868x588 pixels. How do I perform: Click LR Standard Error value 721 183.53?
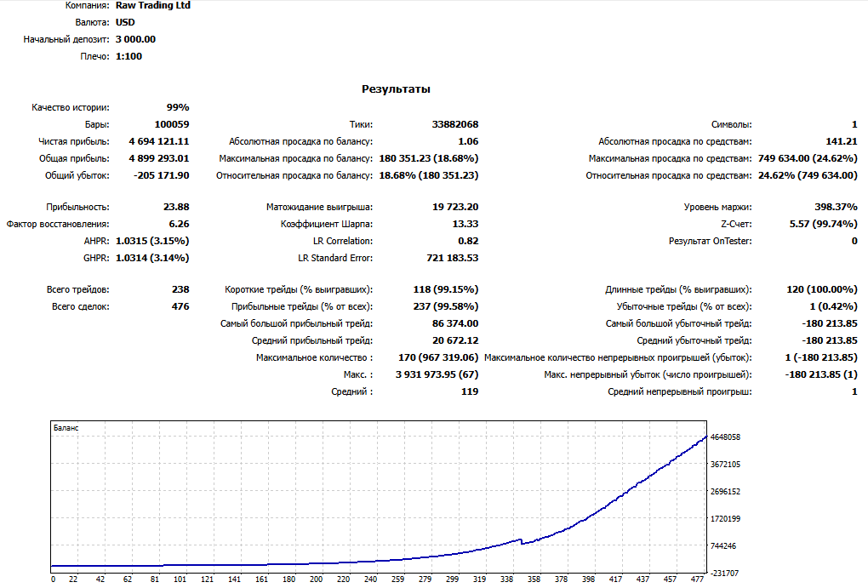tap(452, 258)
